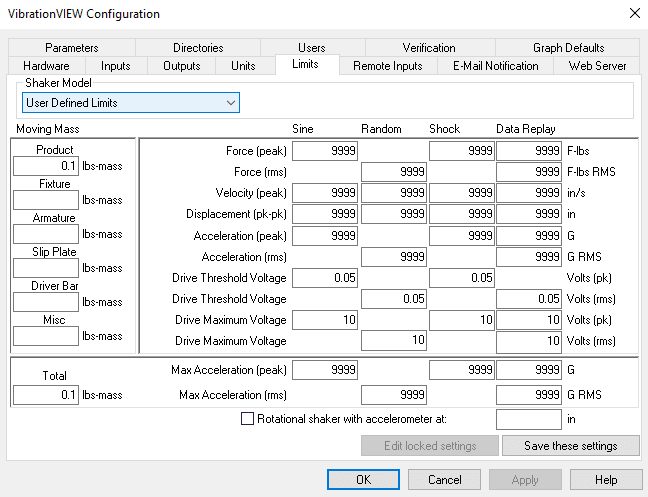Edit Shock Drive Maximum Voltage field
648x497 pixels.
click(462, 320)
